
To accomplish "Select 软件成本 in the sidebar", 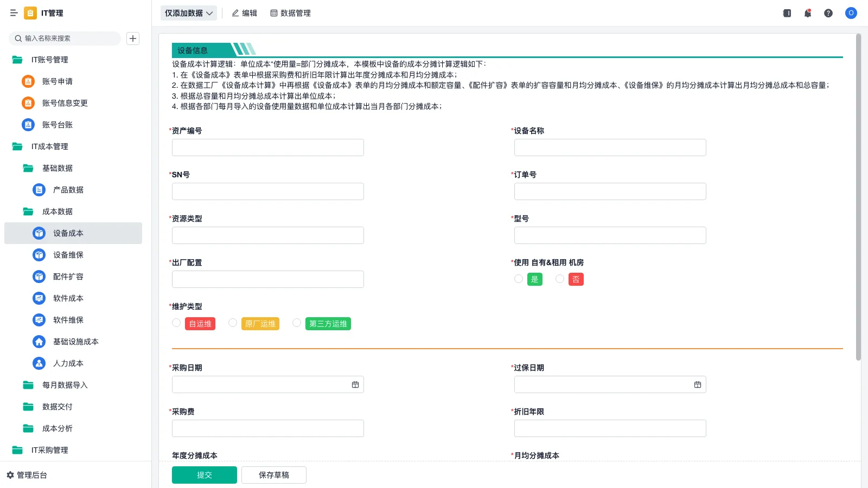I will tap(68, 298).
